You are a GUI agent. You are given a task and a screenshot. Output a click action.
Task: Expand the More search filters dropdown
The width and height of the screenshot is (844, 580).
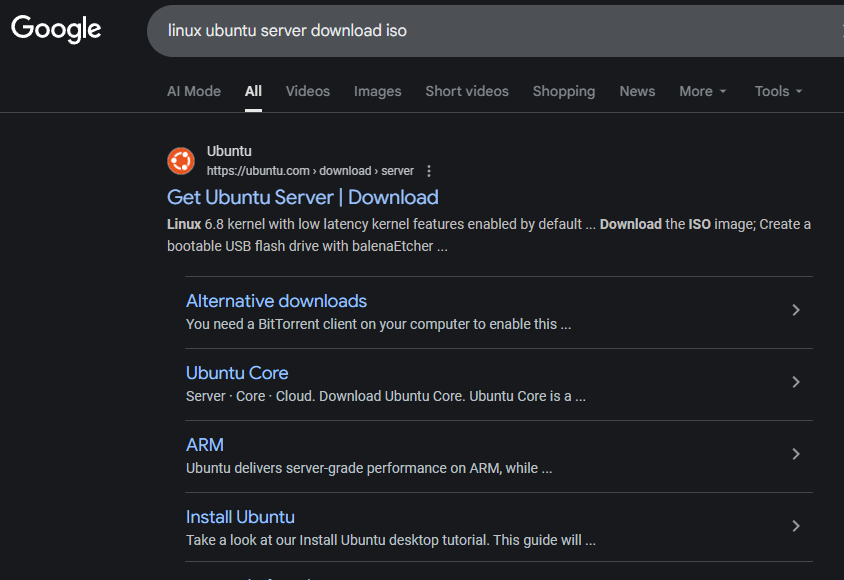click(702, 91)
